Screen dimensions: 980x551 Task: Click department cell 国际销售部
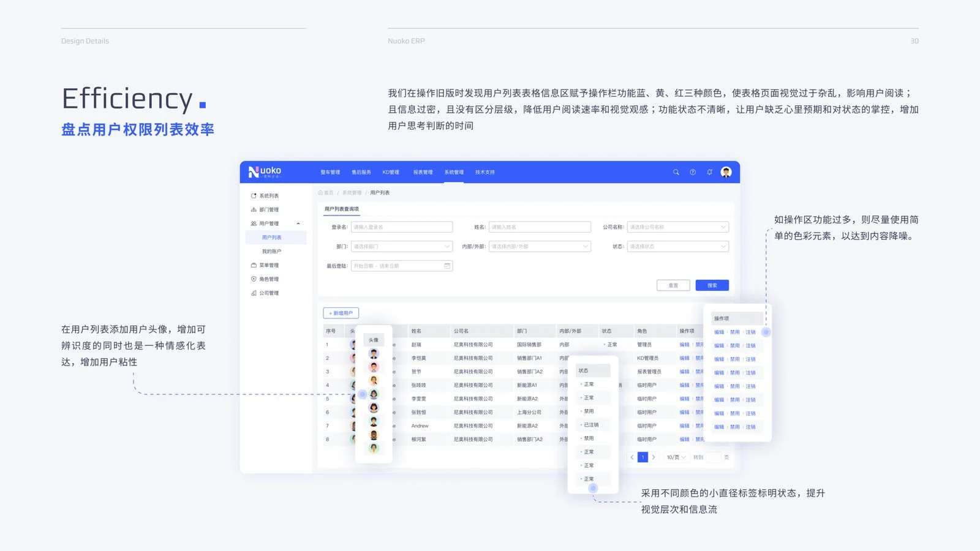point(529,345)
